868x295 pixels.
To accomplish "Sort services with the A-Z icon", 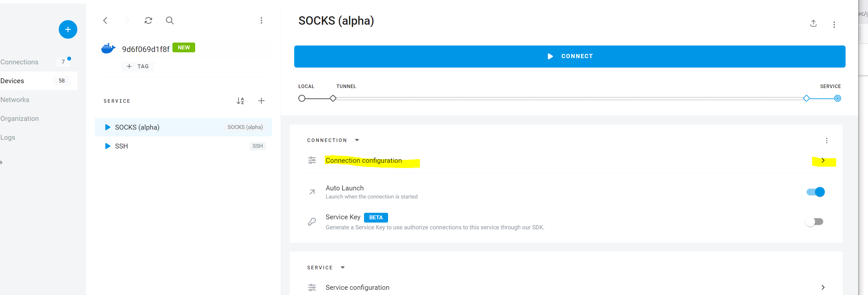I will 240,101.
